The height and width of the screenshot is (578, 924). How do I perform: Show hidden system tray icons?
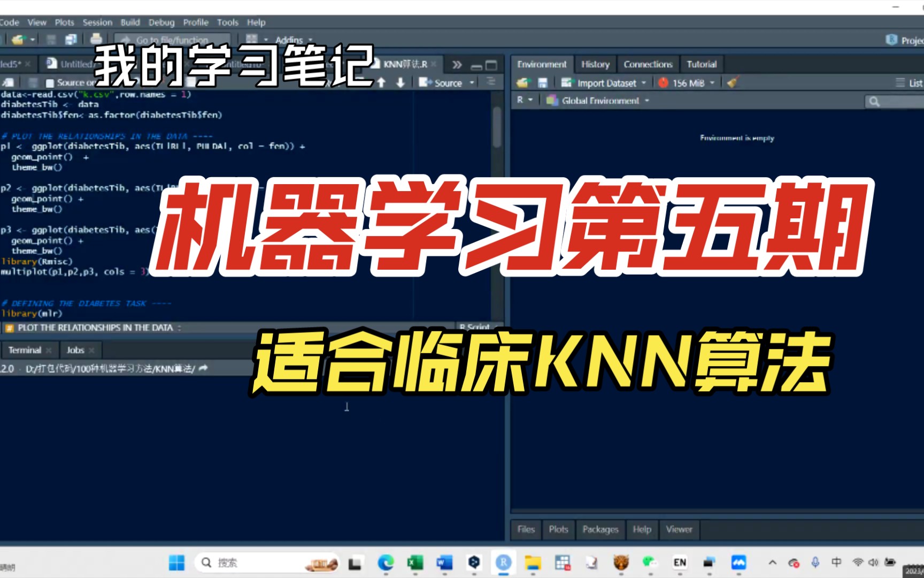772,562
